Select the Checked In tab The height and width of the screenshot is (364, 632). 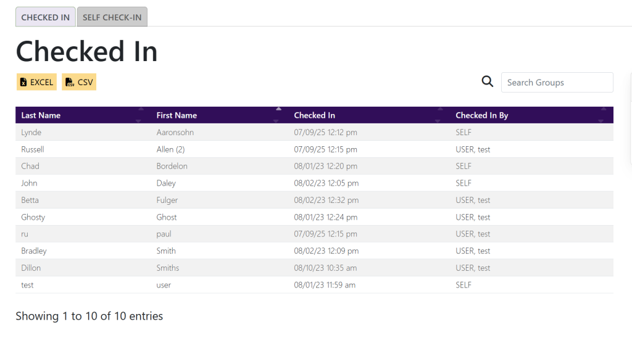coord(45,17)
